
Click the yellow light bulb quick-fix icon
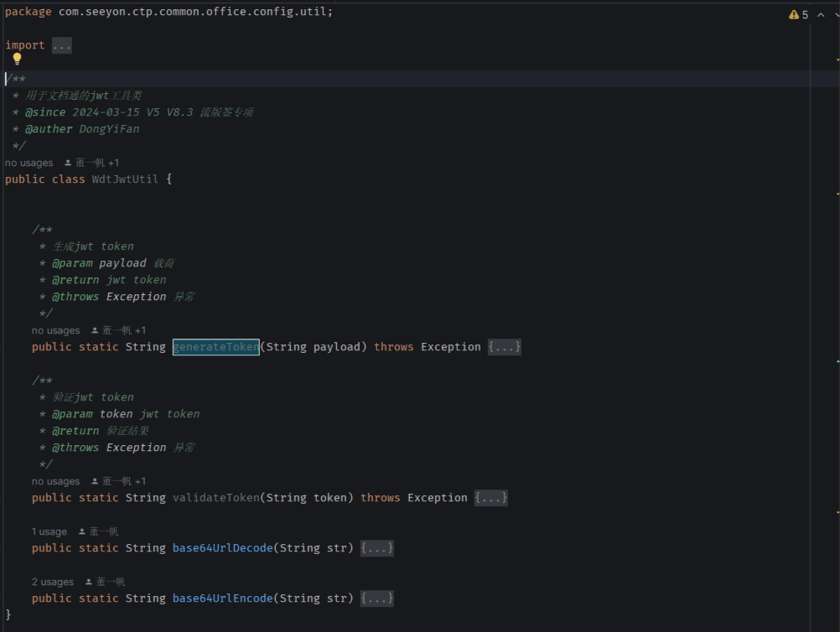click(17, 60)
